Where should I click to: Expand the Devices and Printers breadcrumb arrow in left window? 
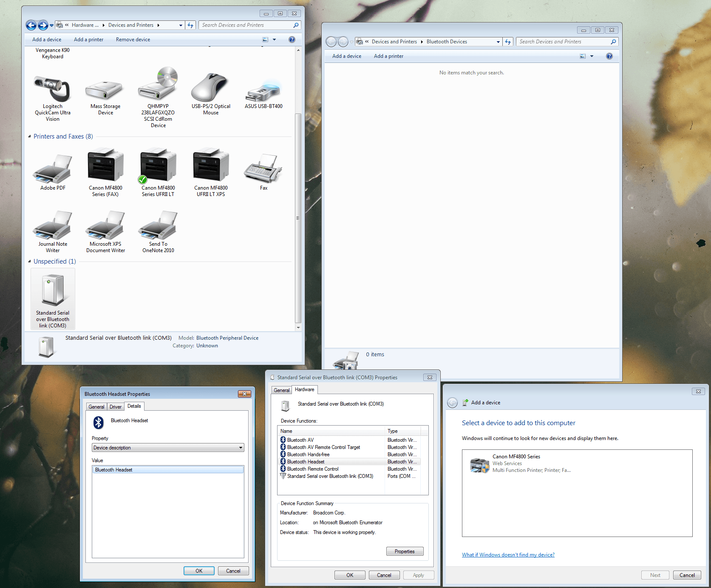click(x=158, y=26)
